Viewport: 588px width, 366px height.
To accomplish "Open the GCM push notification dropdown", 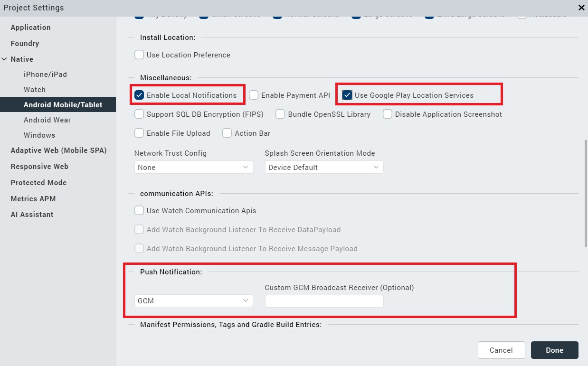I will [x=193, y=300].
